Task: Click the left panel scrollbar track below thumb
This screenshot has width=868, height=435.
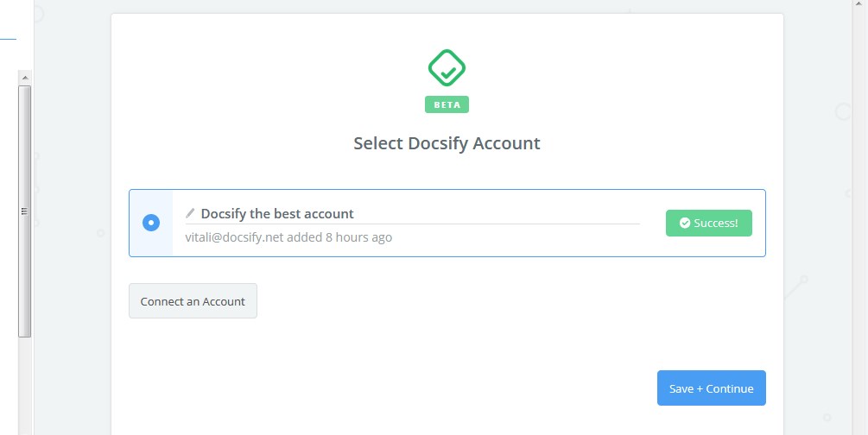Action: [25, 385]
